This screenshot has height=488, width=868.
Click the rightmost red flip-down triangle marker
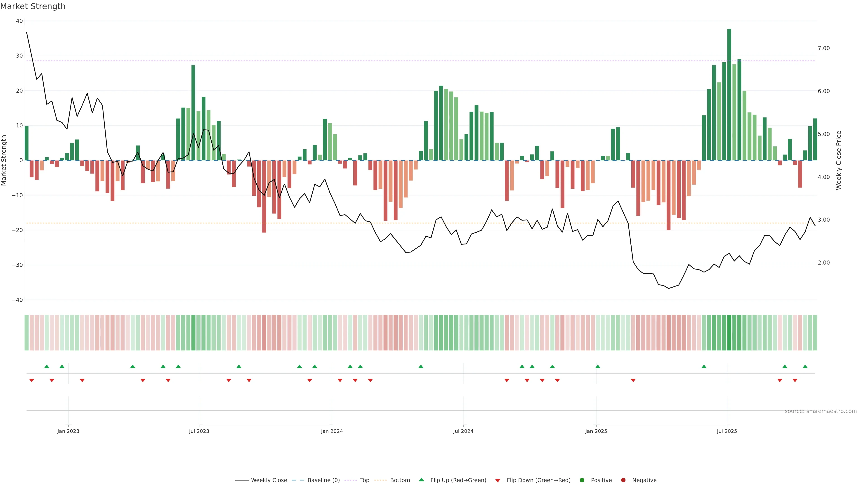pyautogui.click(x=795, y=380)
